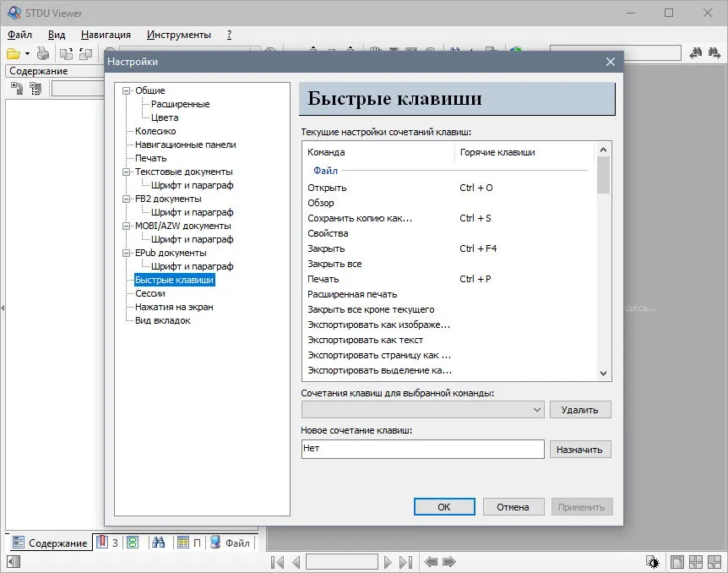Go to the last page arrow icon
Viewport: 728px width, 573px height.
tap(405, 562)
